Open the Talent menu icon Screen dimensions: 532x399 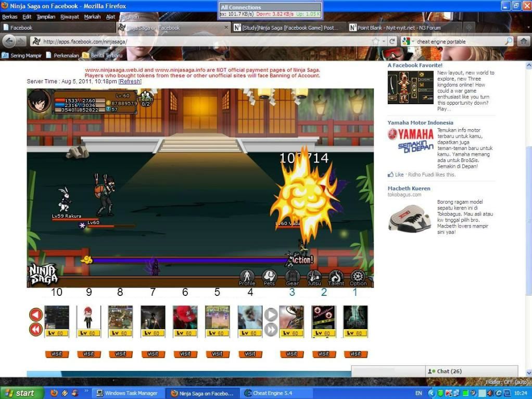tap(336, 278)
